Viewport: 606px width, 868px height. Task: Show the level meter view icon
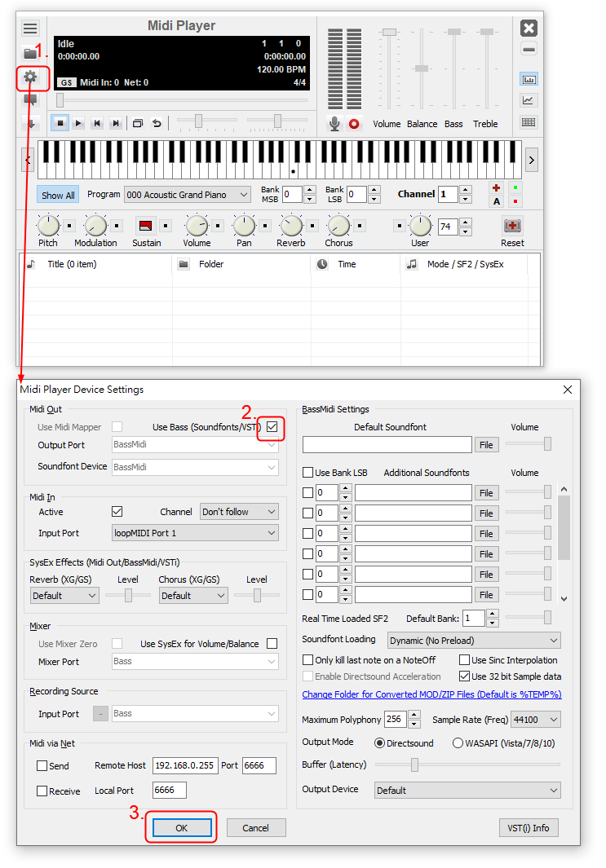click(529, 80)
